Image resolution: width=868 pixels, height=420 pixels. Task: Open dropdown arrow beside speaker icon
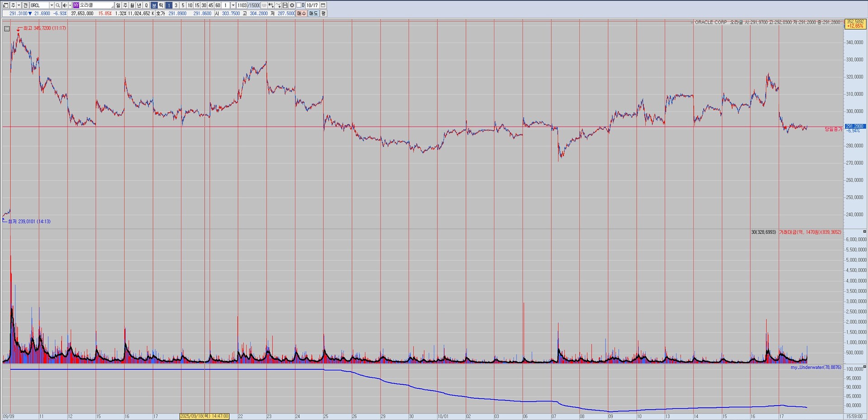coord(70,5)
